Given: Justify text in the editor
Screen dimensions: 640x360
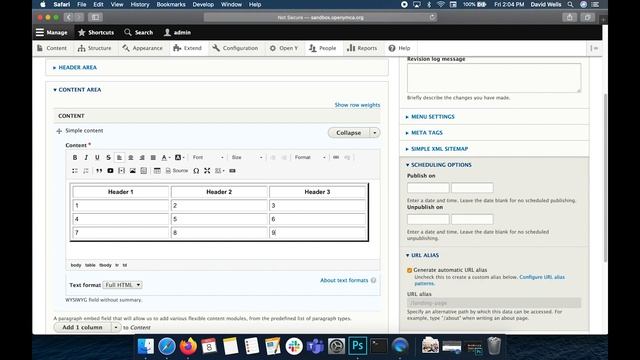Looking at the screenshot, I should point(153,158).
